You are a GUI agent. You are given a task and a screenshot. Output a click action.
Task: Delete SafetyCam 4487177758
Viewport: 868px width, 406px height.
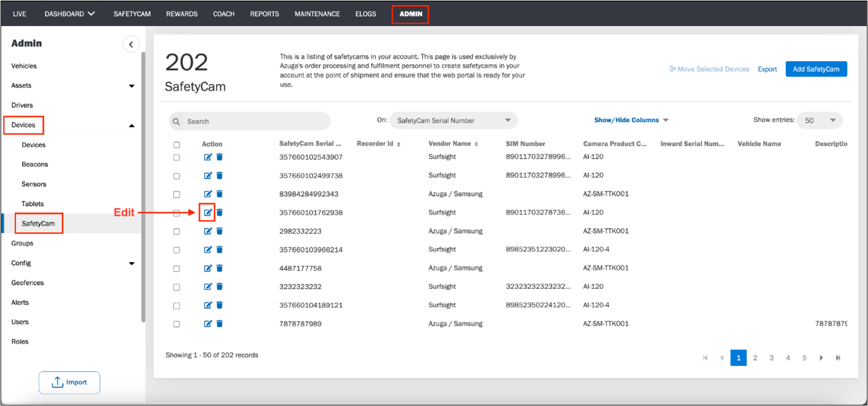[219, 268]
